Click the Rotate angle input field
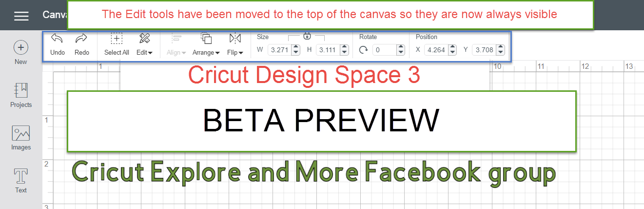The width and height of the screenshot is (644, 209). [x=385, y=50]
